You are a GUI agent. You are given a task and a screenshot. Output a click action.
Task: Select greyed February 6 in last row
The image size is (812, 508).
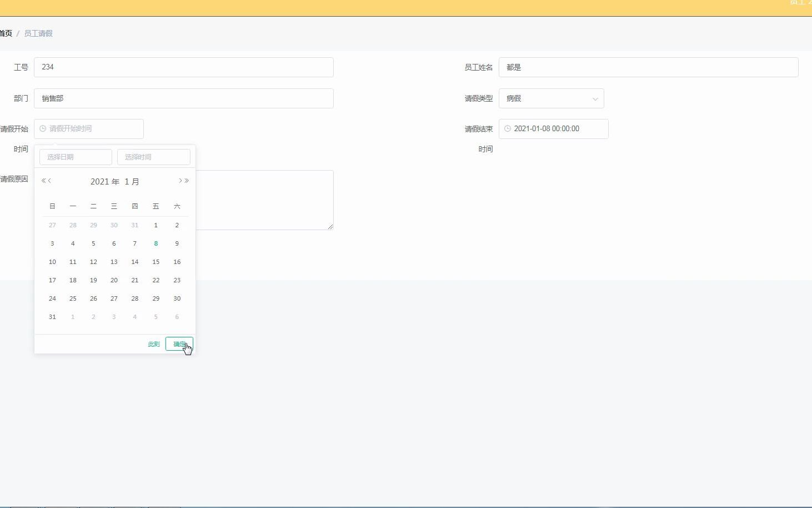click(x=177, y=317)
